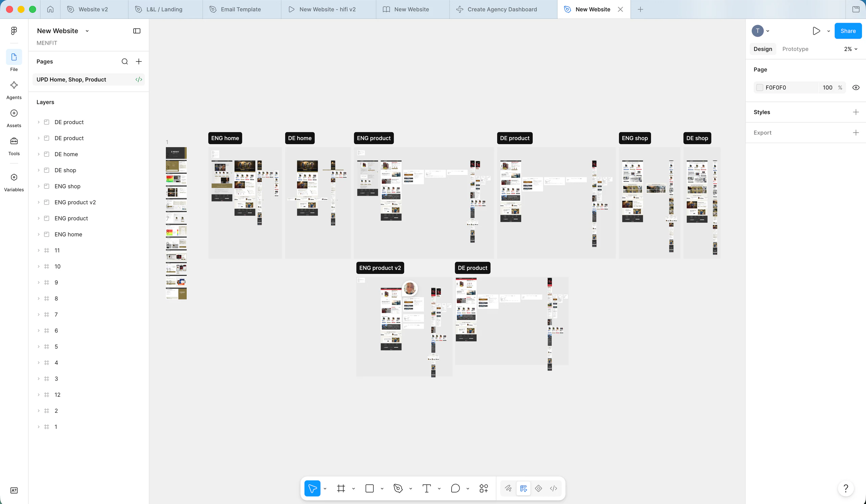The width and height of the screenshot is (866, 504).
Task: Open the Figma main menu icon
Action: click(14, 31)
